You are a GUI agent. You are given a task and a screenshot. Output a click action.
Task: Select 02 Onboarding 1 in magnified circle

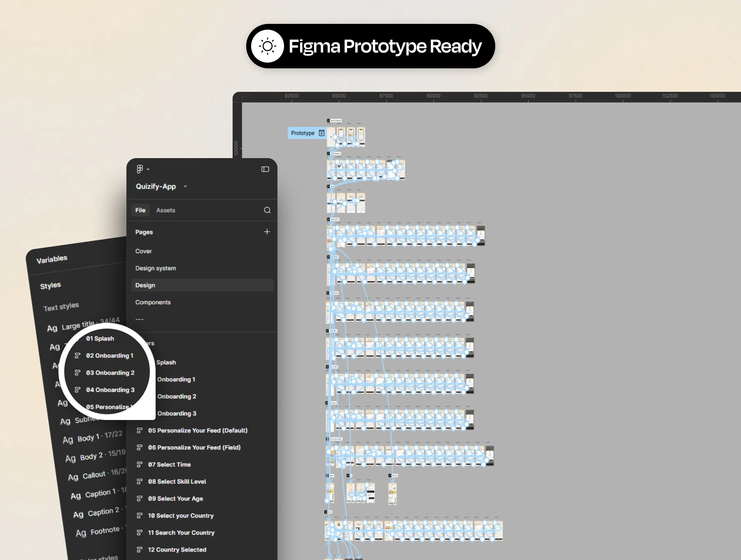pos(110,356)
